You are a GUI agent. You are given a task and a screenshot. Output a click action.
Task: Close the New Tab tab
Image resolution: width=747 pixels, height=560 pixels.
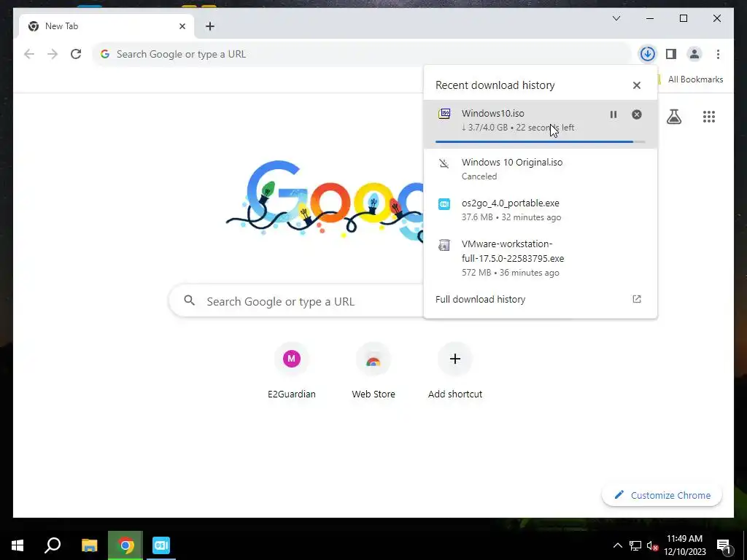pos(182,26)
